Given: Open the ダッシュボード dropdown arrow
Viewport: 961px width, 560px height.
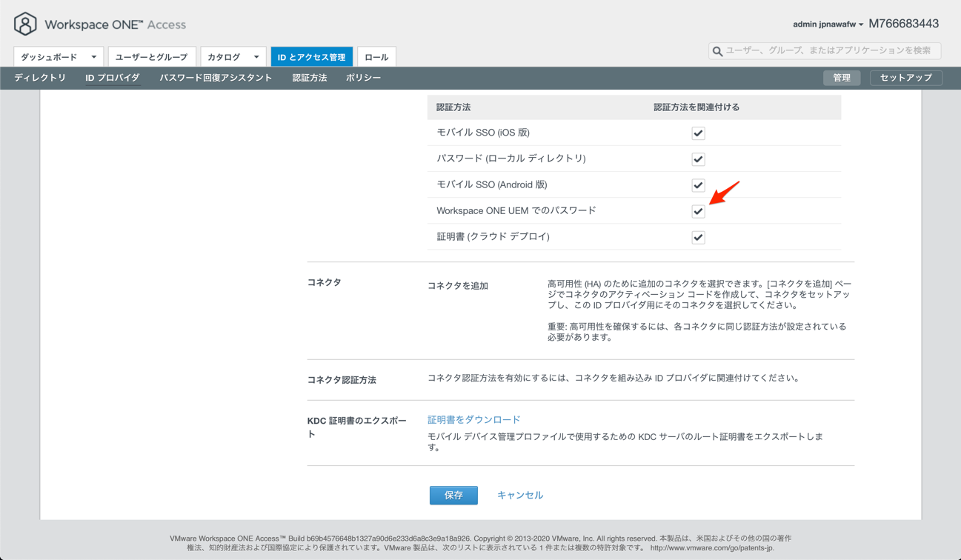Looking at the screenshot, I should (94, 57).
